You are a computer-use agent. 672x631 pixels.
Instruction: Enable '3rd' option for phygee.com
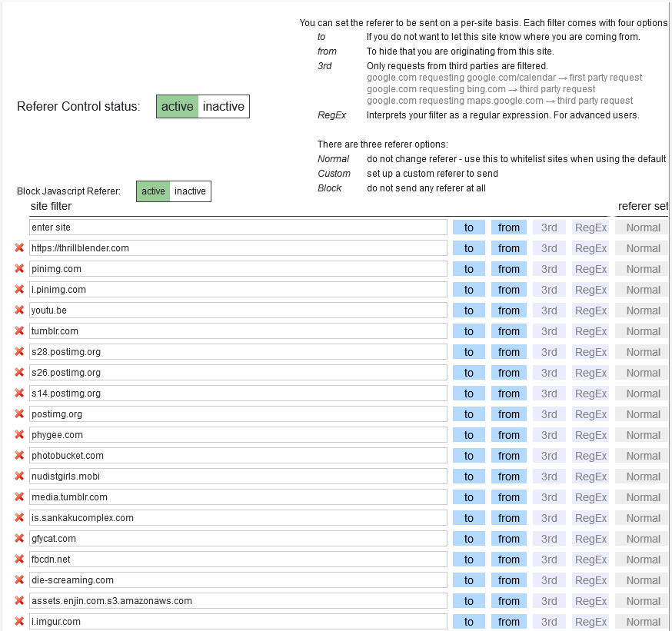pos(549,435)
